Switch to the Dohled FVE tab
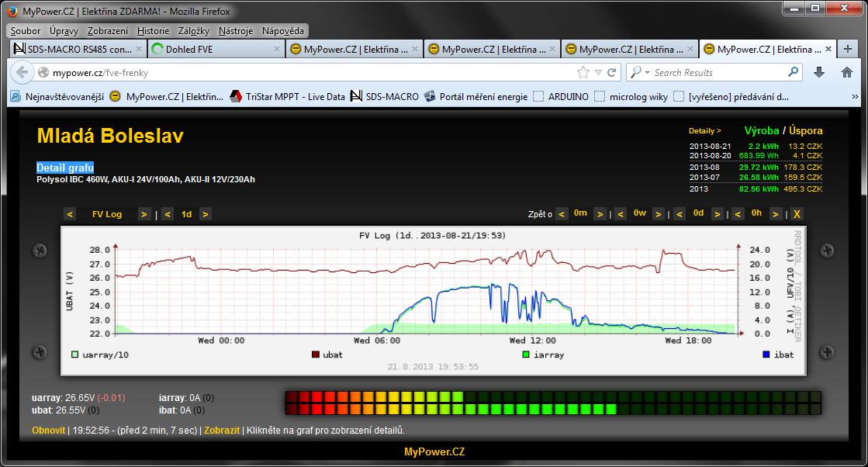 [x=211, y=49]
